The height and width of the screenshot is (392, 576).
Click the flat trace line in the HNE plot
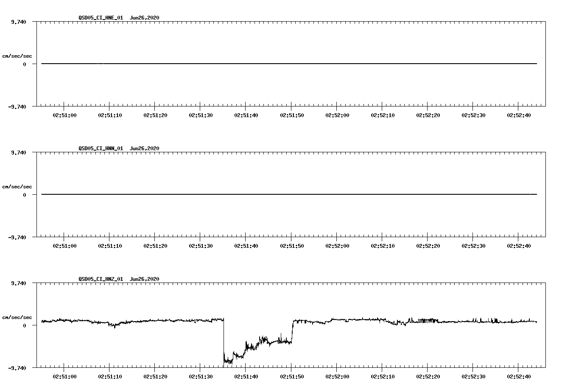click(x=289, y=64)
